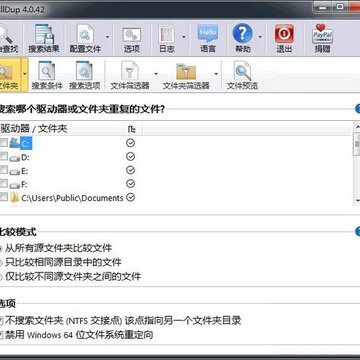Toggle subfolder checkmark in E: row
Screen dimensions: 360x360
pyautogui.click(x=131, y=170)
